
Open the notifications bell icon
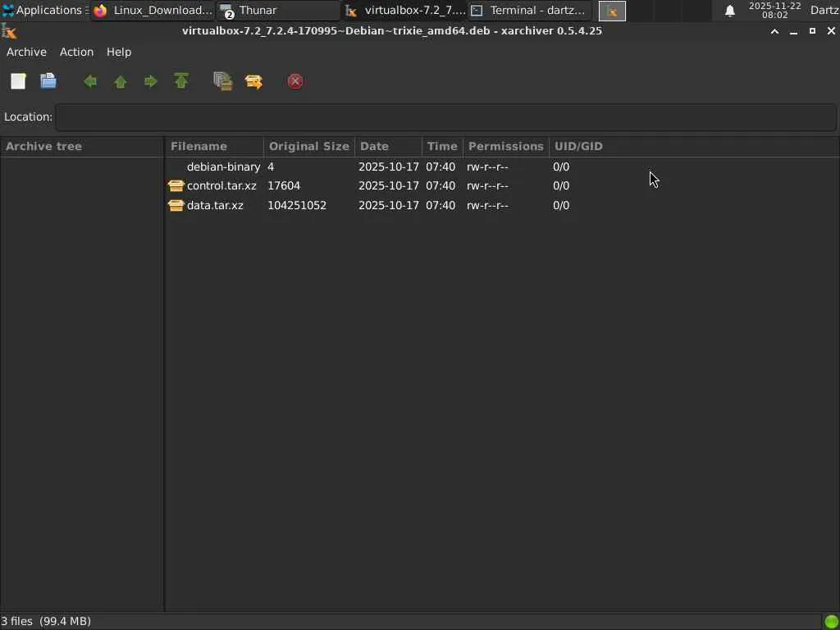[x=729, y=11]
